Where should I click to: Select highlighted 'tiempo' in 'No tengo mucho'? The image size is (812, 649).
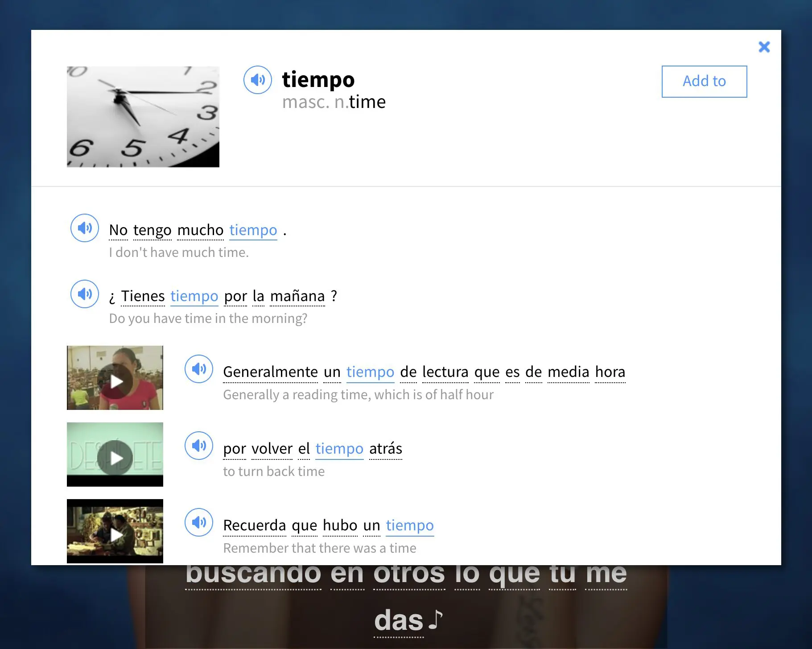click(x=253, y=230)
